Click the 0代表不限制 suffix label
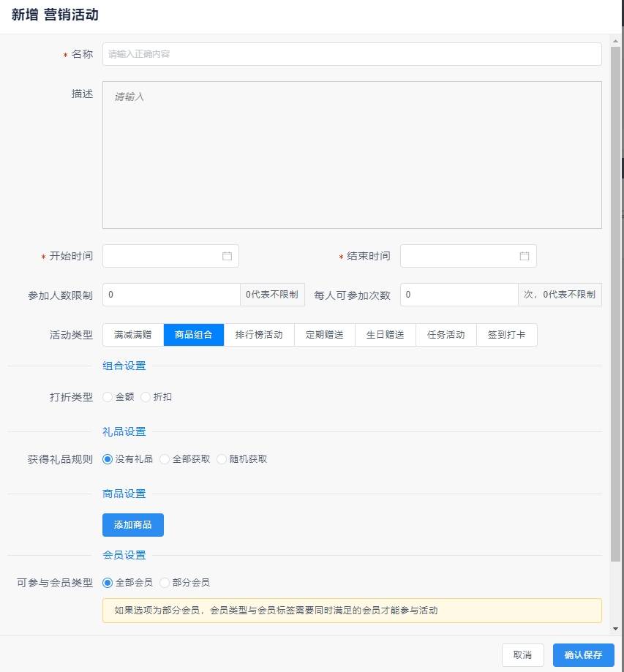 [272, 295]
